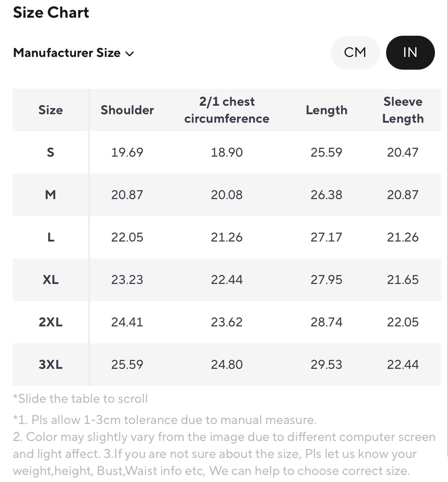The image size is (448, 482).
Task: Click the 29.53 length value for 3XL
Action: 326,365
